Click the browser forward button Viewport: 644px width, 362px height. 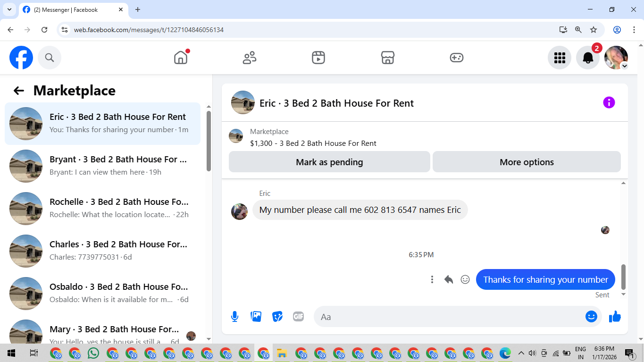[x=27, y=30]
